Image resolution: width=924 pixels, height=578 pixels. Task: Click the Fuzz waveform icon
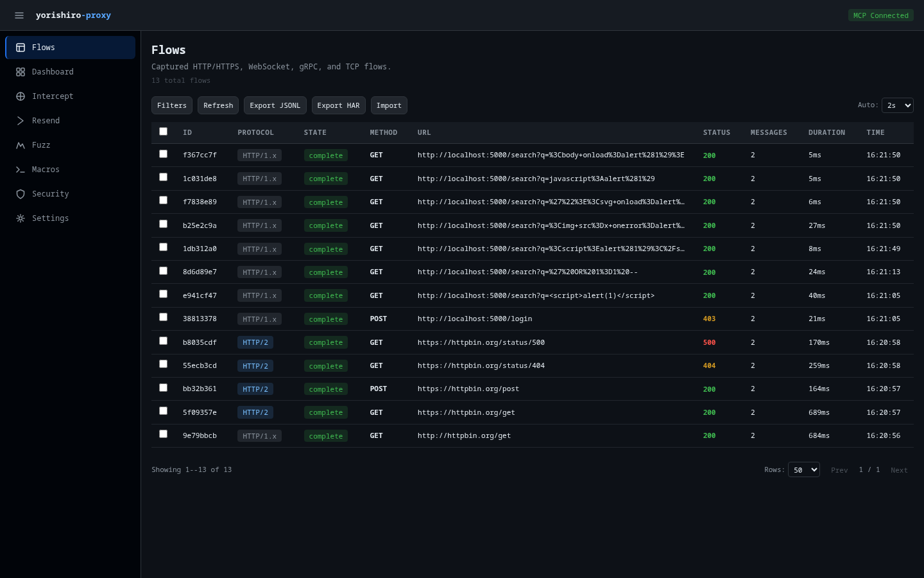[21, 145]
